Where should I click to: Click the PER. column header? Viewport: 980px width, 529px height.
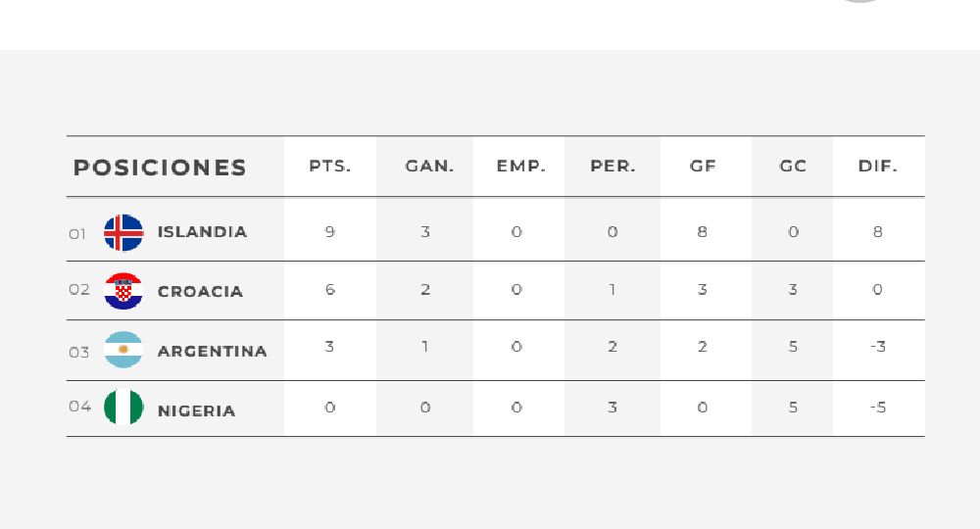(x=612, y=167)
